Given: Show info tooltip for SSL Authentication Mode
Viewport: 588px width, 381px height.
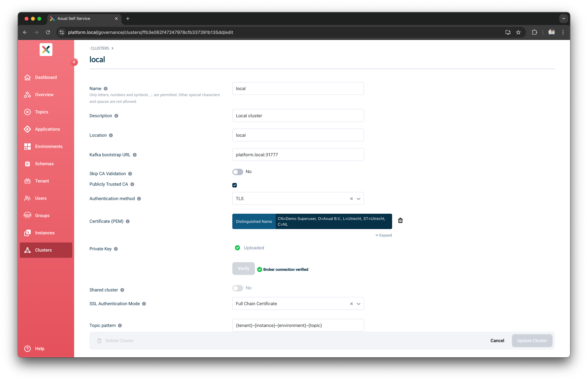Looking at the screenshot, I should pos(144,304).
